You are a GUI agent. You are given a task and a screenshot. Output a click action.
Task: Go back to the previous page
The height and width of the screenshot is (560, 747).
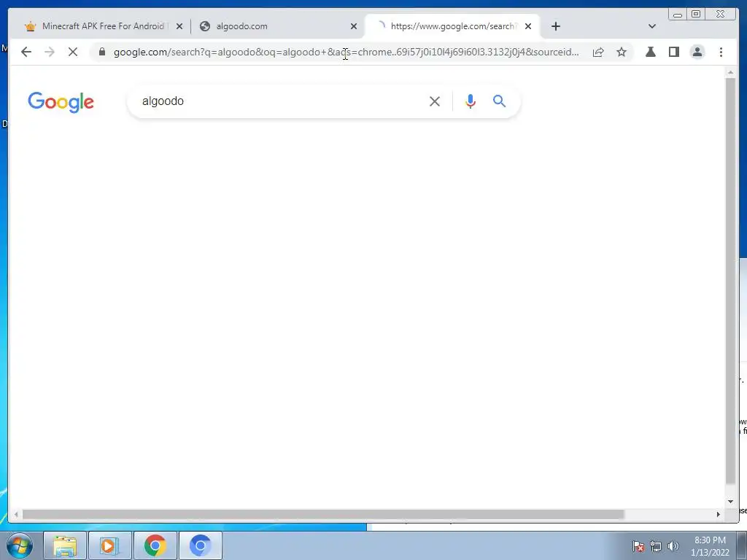[26, 52]
